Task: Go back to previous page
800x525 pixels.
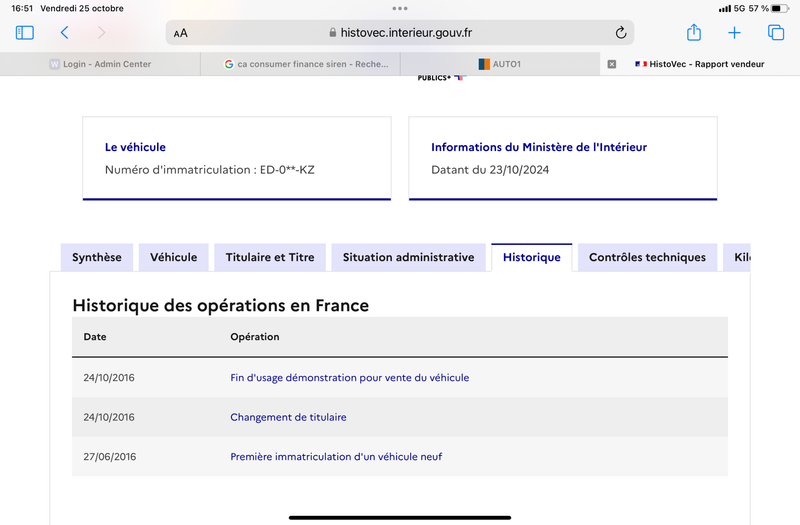Action: pyautogui.click(x=64, y=33)
